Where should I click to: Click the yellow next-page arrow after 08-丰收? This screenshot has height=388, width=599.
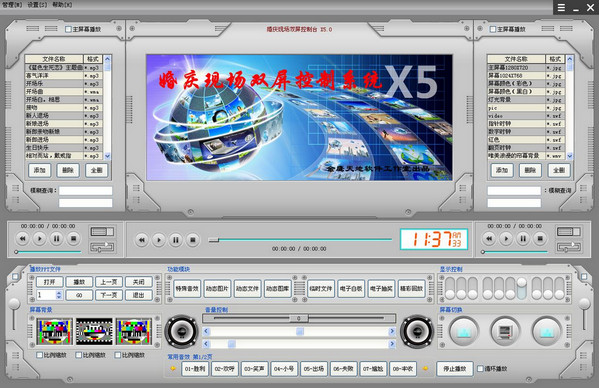(x=425, y=369)
